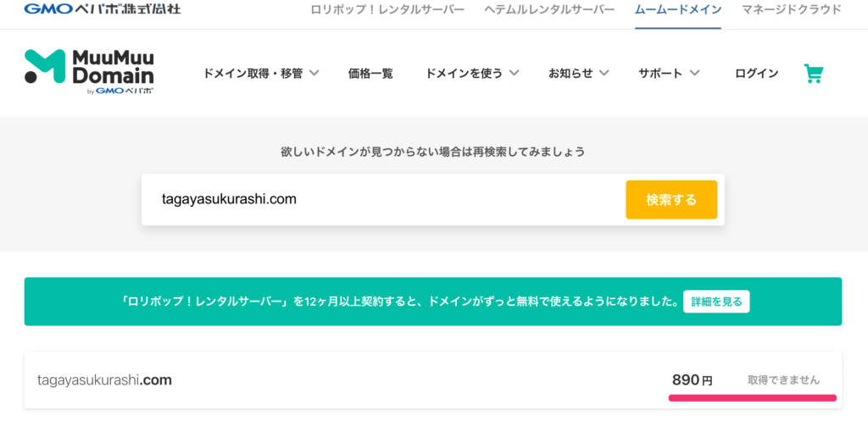Expand the ドメインを使う dropdown
Image resolution: width=868 pixels, height=426 pixels.
click(472, 74)
